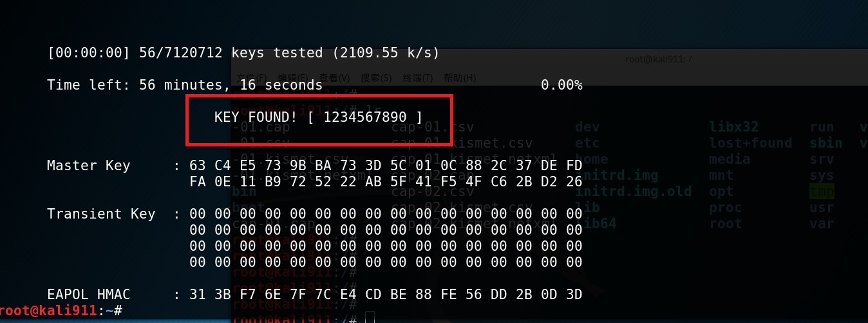The width and height of the screenshot is (868, 323).
Task: Click the keys tested counter line
Action: (x=243, y=53)
